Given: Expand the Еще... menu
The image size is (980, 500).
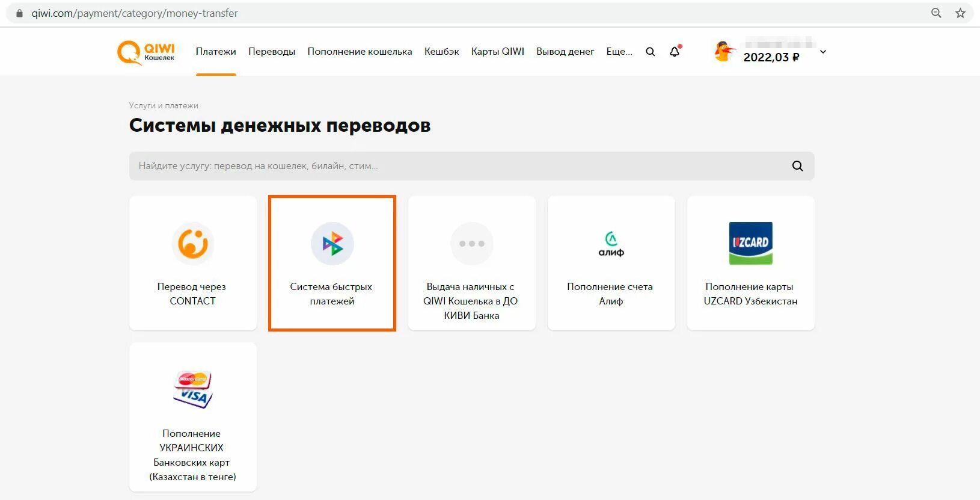Looking at the screenshot, I should pyautogui.click(x=619, y=52).
